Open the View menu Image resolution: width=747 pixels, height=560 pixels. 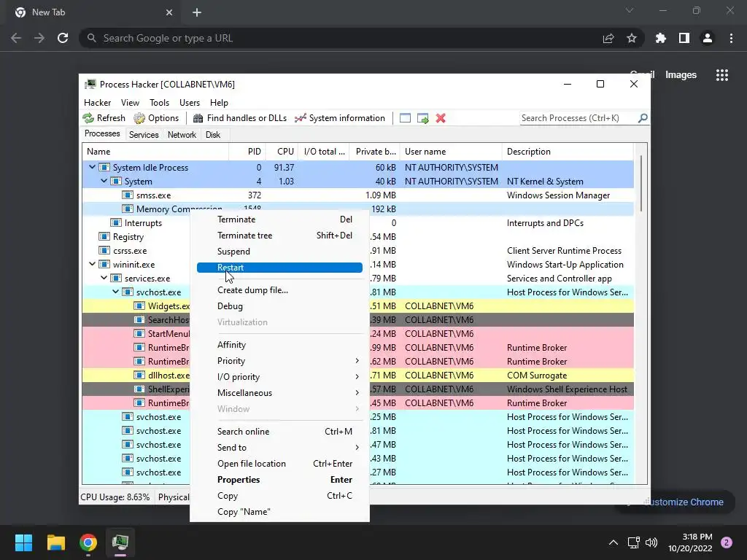click(x=130, y=102)
